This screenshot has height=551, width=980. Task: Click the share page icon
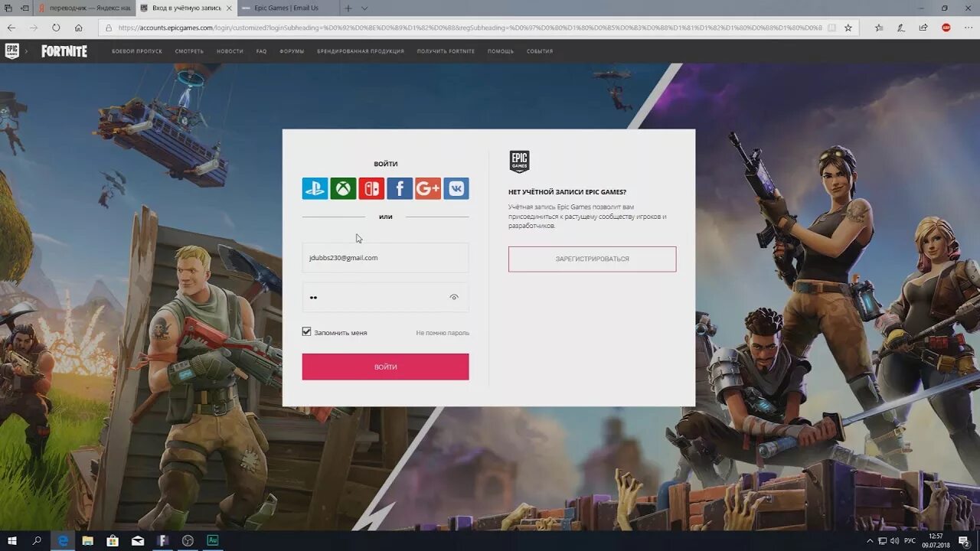tap(923, 28)
